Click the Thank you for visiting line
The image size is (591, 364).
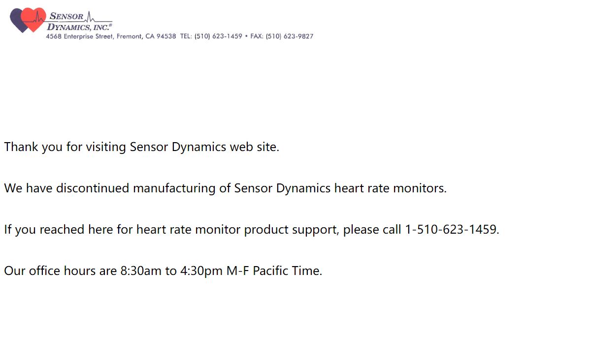click(x=142, y=147)
